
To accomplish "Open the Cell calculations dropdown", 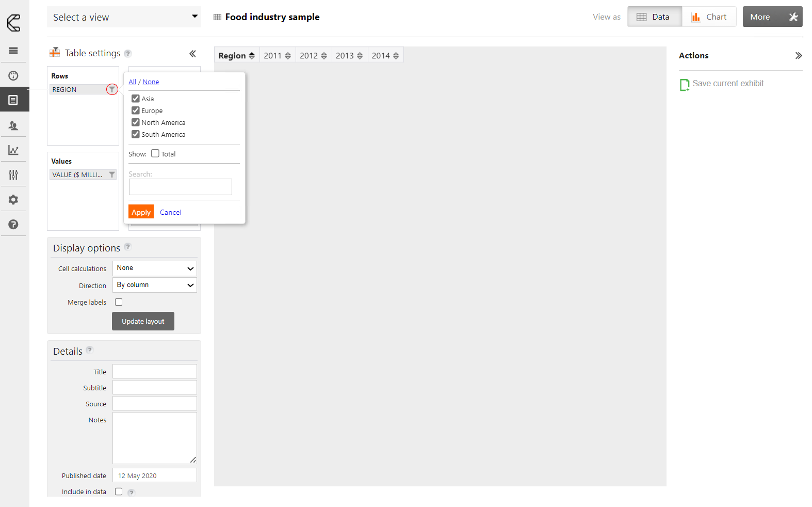I will (x=154, y=268).
